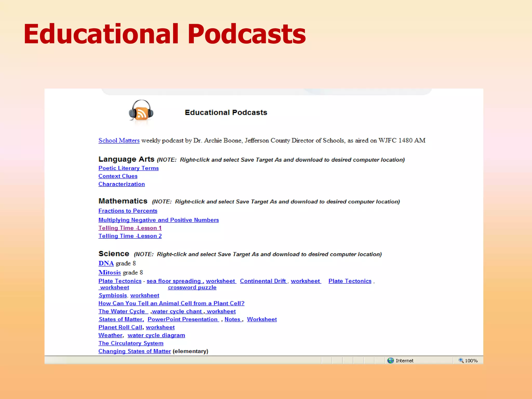Open the Notes link for States of Matter

(x=233, y=320)
